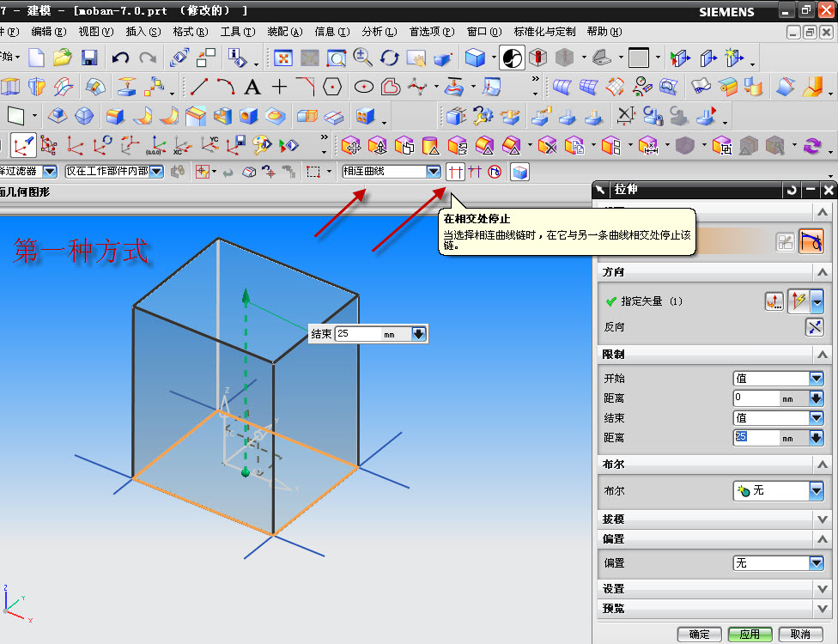The image size is (838, 644).
Task: Open the Vector dialog icon
Action: pos(774,301)
